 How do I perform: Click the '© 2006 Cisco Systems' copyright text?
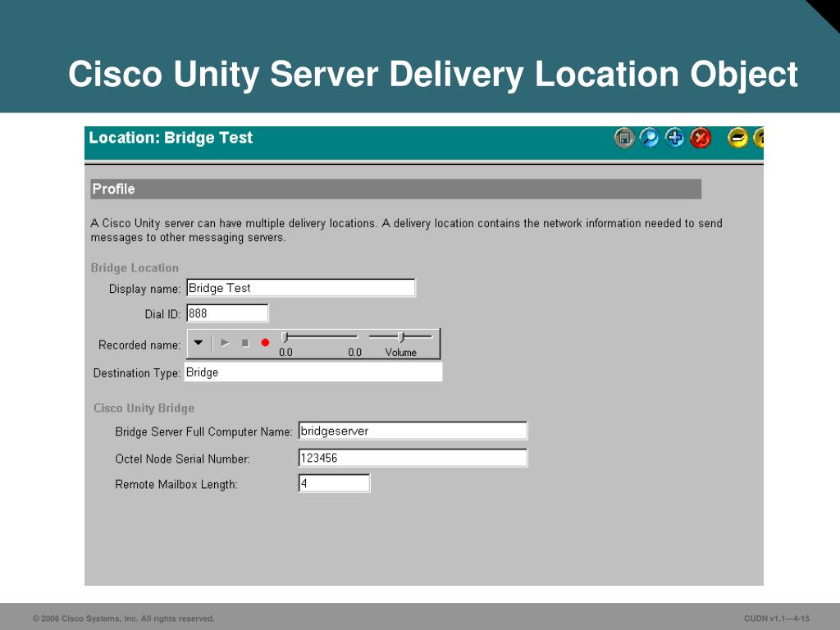123,619
